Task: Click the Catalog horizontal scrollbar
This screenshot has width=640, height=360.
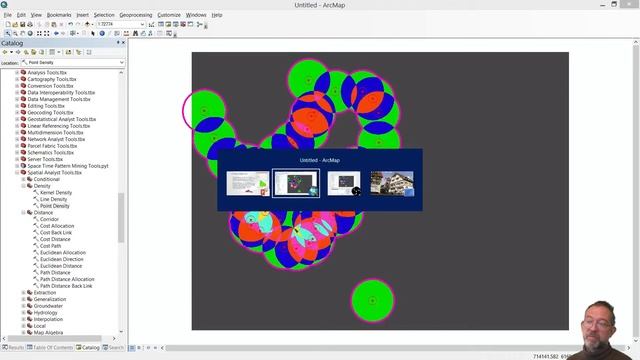Action: pos(55,338)
